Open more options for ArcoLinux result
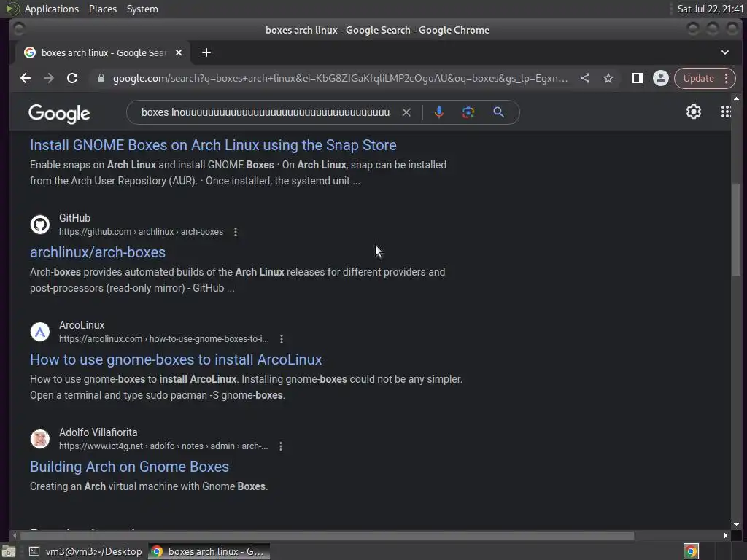The width and height of the screenshot is (747, 560). [x=282, y=339]
